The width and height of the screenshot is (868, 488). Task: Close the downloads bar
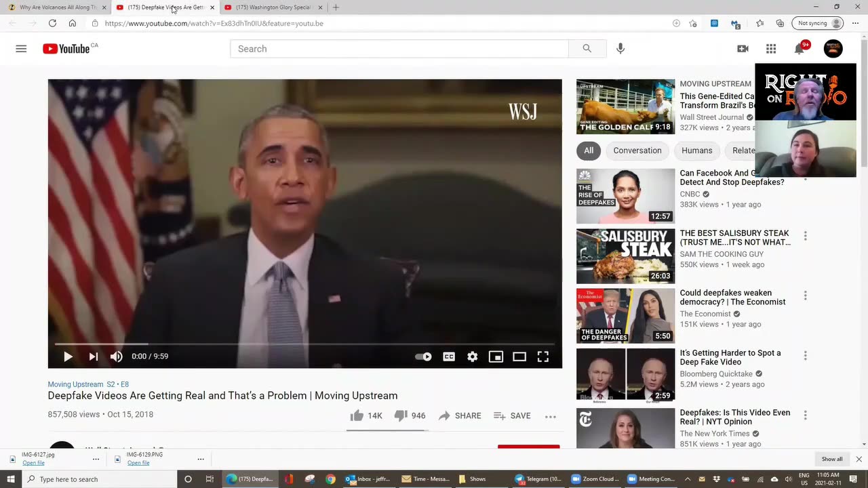pos(859,459)
